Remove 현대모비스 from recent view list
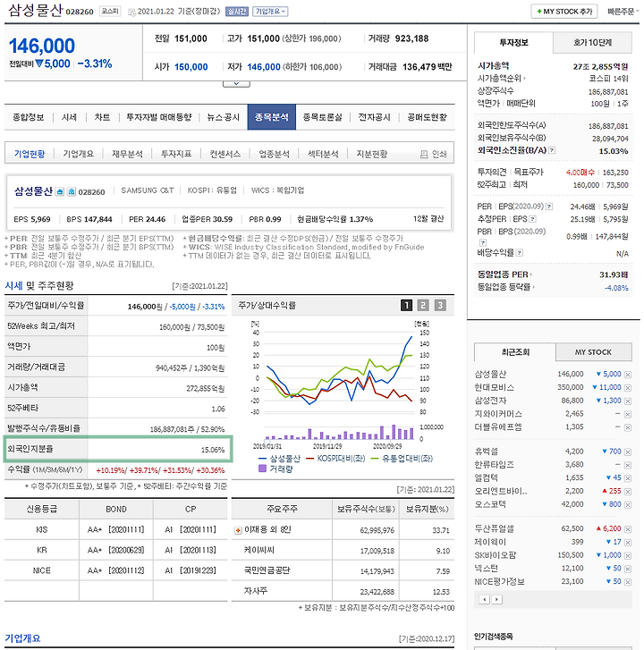The image size is (644, 650). 627,388
